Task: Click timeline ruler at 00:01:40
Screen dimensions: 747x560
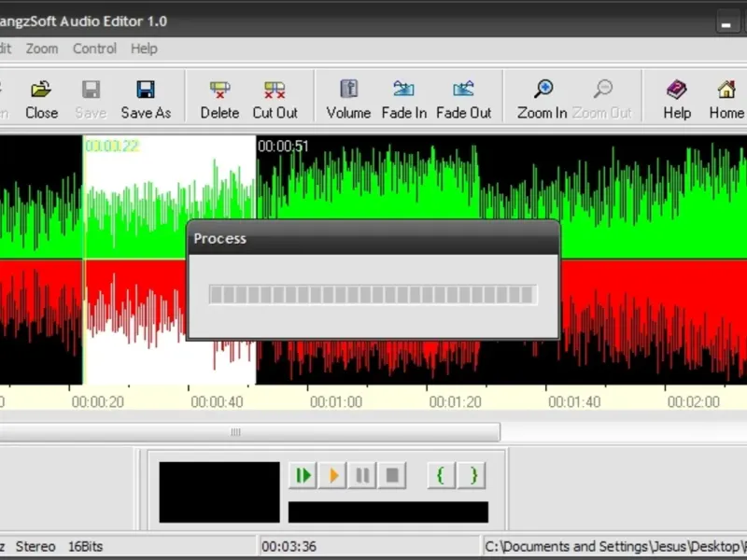Action: [x=574, y=402]
